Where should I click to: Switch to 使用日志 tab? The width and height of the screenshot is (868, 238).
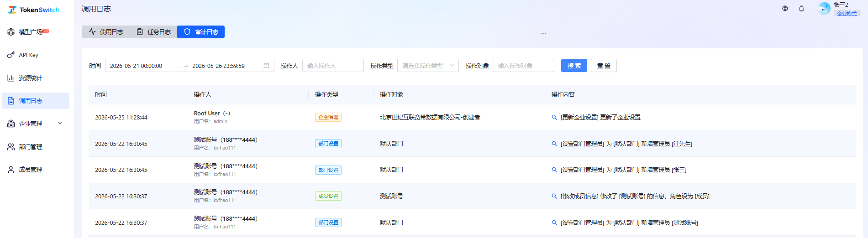click(x=106, y=32)
